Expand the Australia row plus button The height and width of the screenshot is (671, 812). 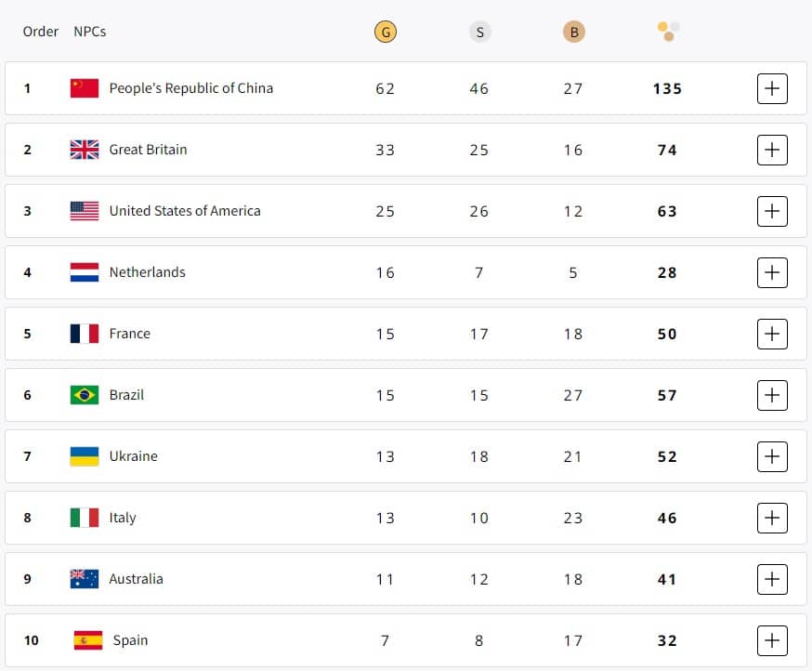coord(772,579)
